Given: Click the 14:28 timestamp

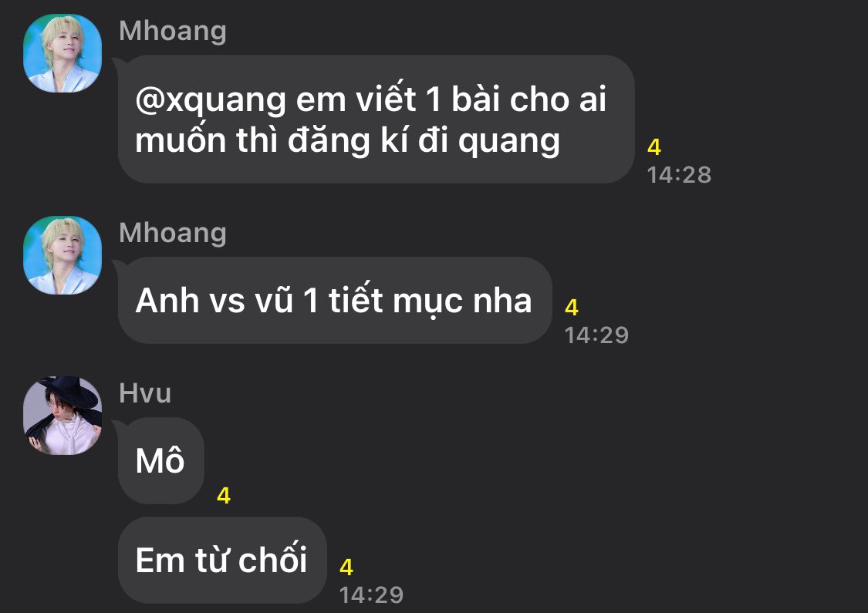Looking at the screenshot, I should coord(679,175).
